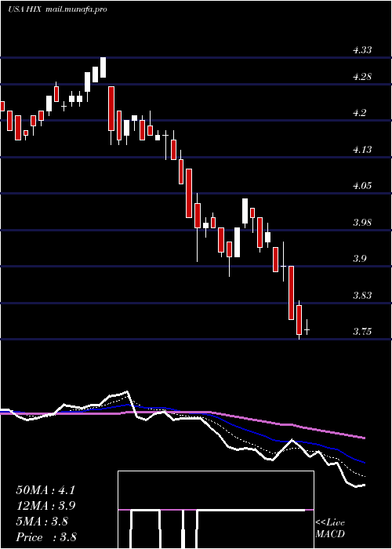
Task: Select the 3.75 price axis label
Action: (362, 332)
